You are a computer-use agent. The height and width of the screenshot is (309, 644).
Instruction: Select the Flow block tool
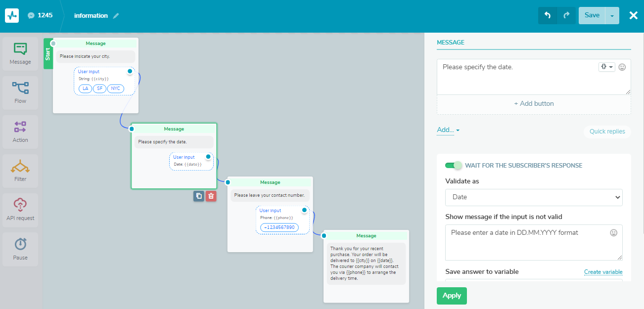click(x=20, y=92)
